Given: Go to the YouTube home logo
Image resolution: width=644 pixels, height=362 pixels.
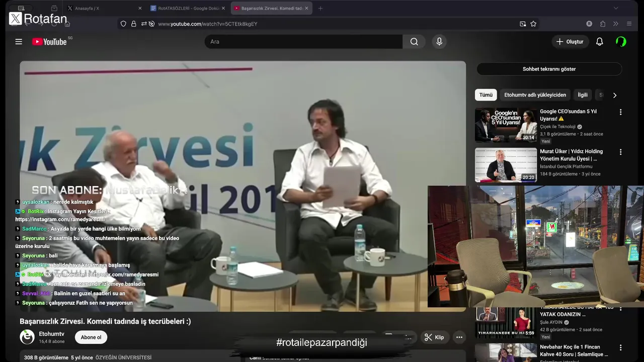Looking at the screenshot, I should [49, 42].
